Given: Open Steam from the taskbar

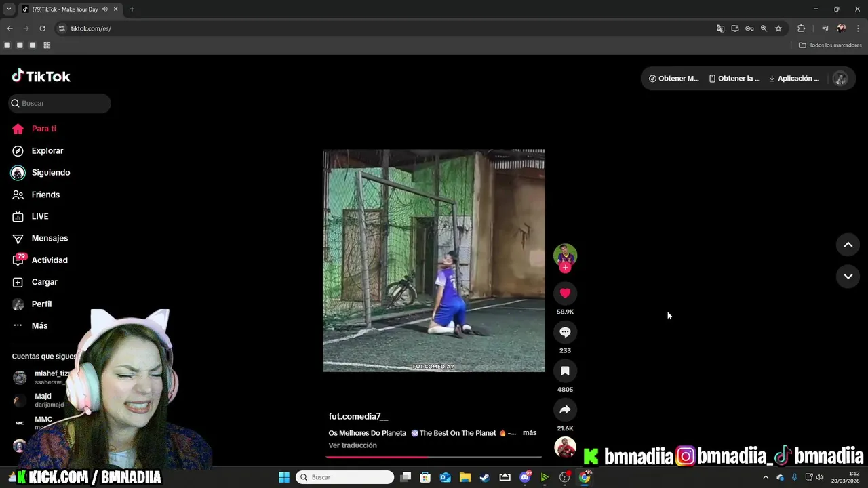Looking at the screenshot, I should click(485, 477).
